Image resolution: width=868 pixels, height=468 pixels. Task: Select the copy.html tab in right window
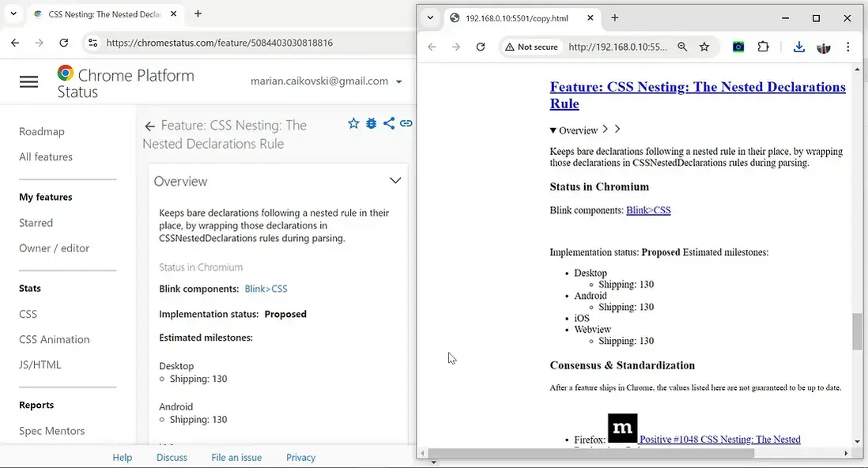click(516, 18)
